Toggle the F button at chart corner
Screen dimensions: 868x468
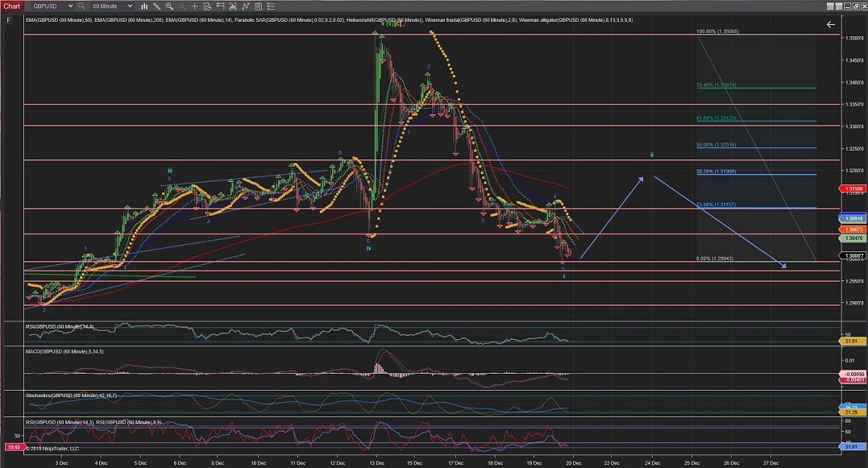point(9,19)
